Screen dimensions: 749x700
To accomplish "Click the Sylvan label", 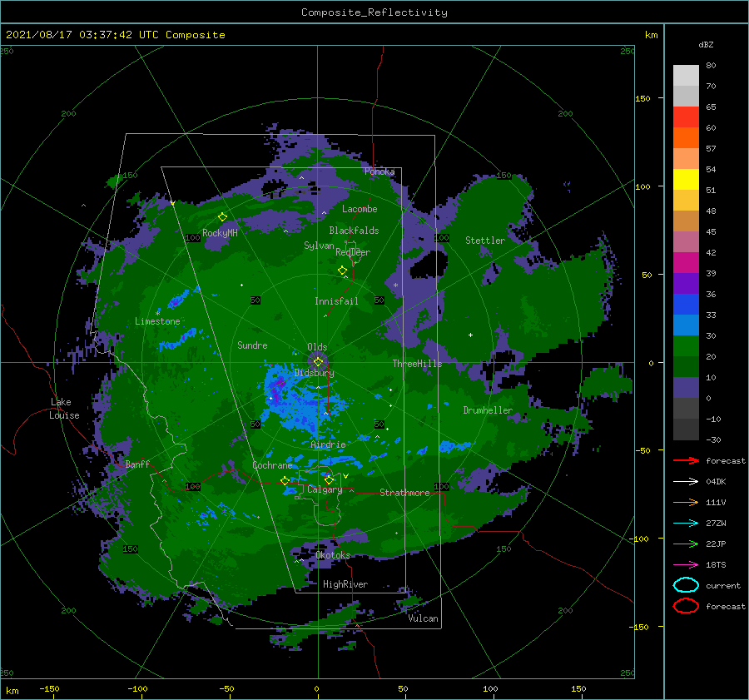I will click(319, 246).
